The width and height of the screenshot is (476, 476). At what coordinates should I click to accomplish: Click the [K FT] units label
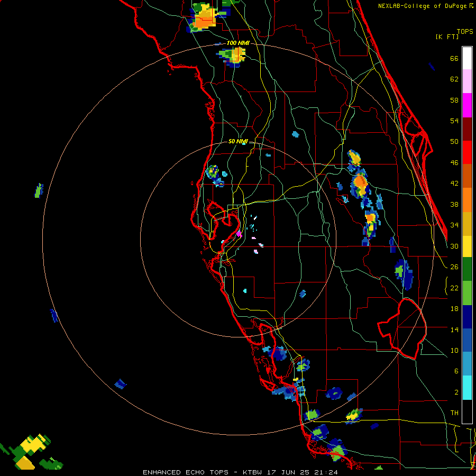[x=447, y=36]
